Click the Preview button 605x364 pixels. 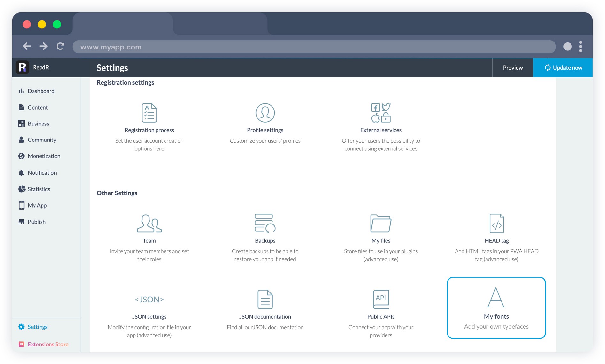513,68
